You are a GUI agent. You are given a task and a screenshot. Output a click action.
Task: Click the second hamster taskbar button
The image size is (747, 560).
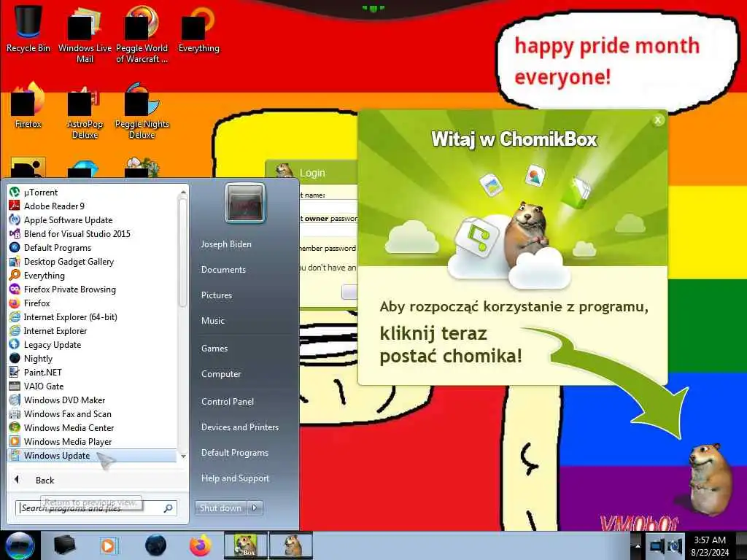[291, 545]
